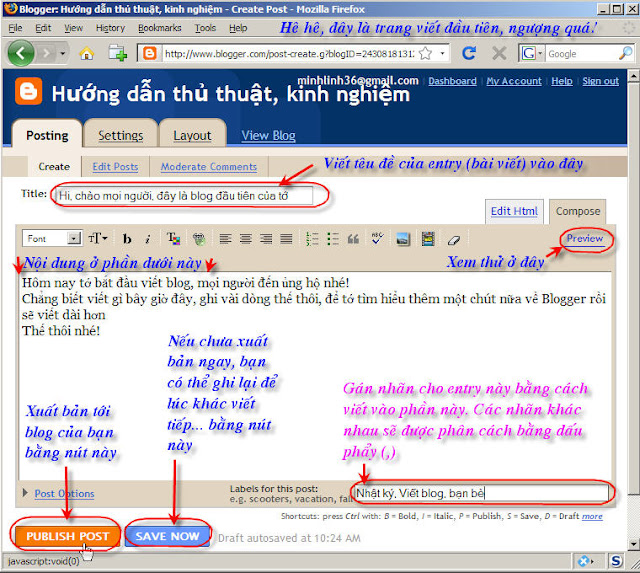
Task: Click the Preview link
Action: [x=584, y=238]
